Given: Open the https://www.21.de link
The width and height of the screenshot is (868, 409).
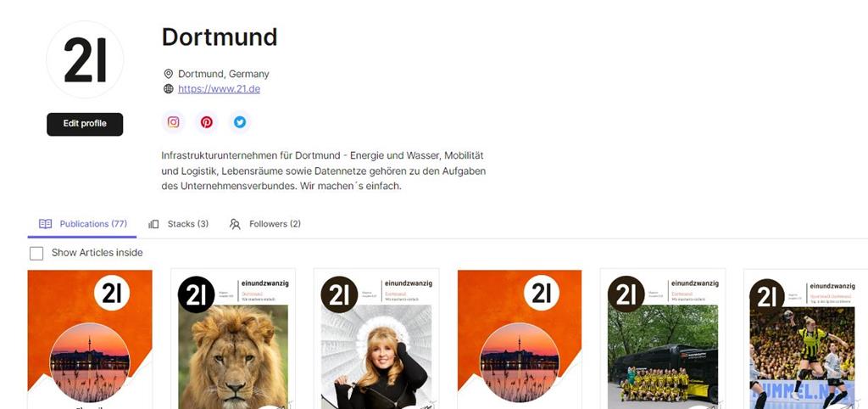Looking at the screenshot, I should click(x=220, y=88).
